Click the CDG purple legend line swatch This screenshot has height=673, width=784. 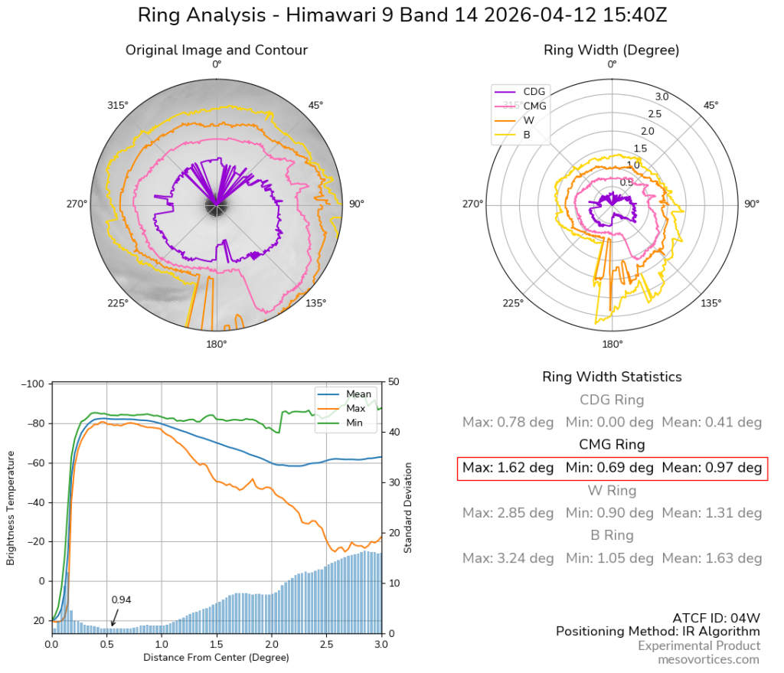(x=507, y=91)
